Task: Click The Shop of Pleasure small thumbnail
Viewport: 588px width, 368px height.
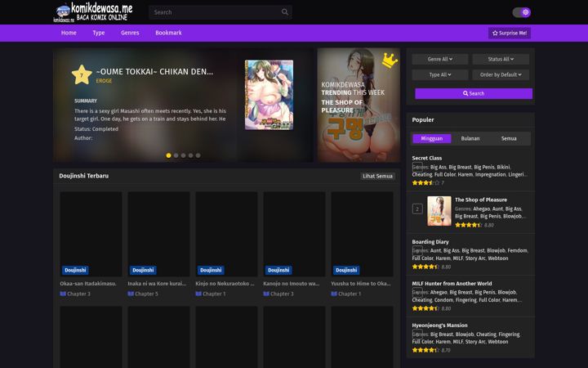Action: pyautogui.click(x=439, y=211)
